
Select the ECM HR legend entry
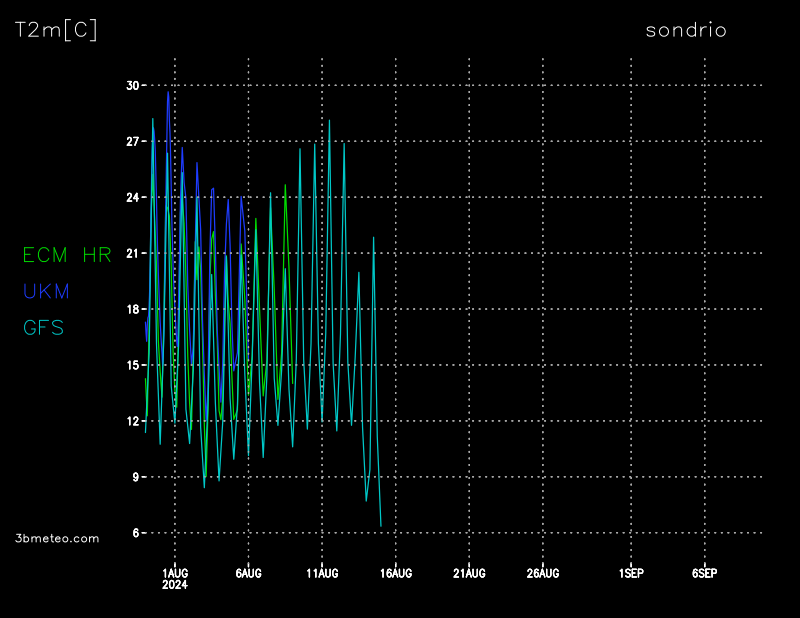(x=67, y=255)
